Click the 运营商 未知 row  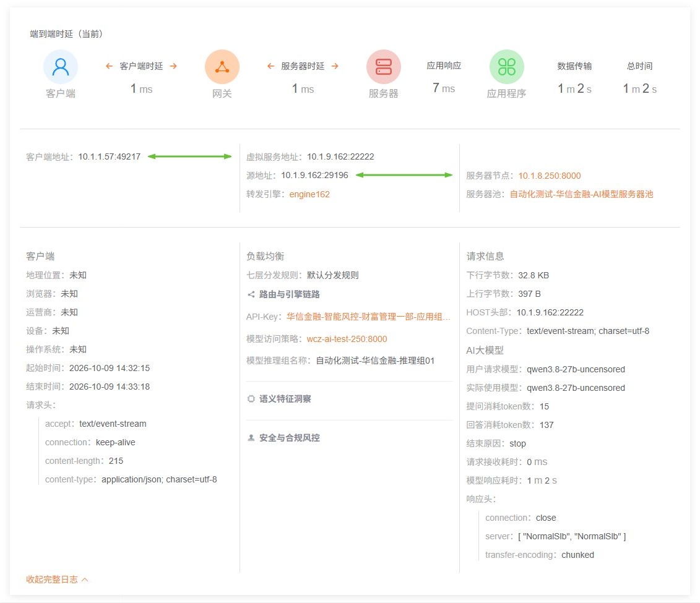coord(52,312)
